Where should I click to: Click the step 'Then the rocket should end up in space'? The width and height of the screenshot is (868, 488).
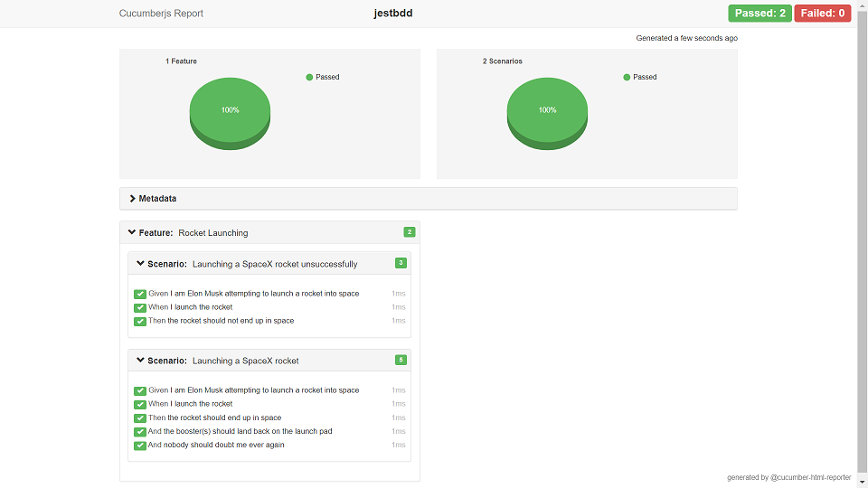pyautogui.click(x=215, y=418)
